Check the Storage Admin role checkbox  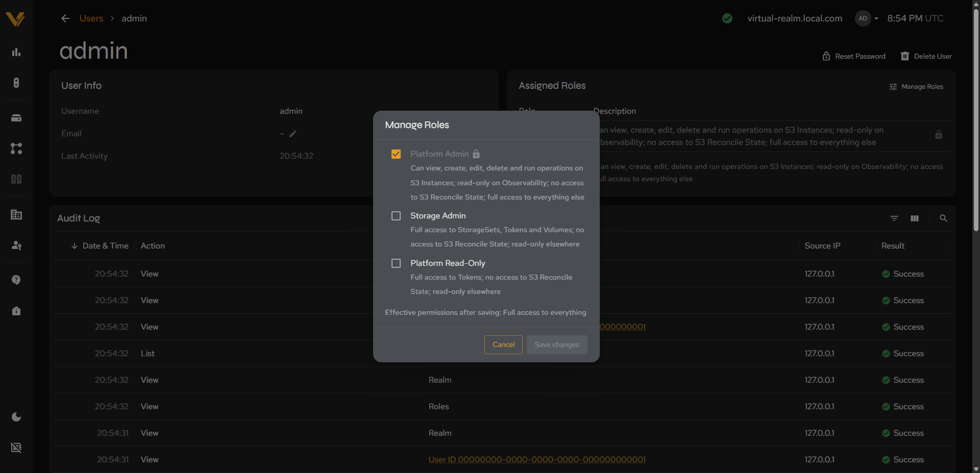[x=396, y=216]
